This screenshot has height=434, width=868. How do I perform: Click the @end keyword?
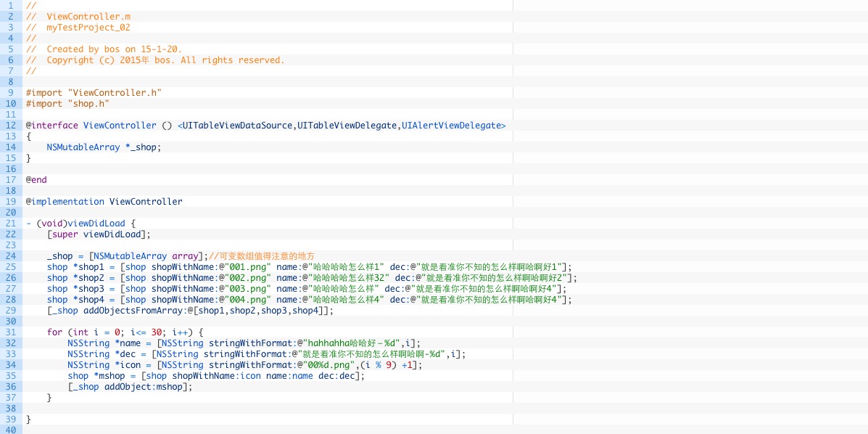point(36,179)
